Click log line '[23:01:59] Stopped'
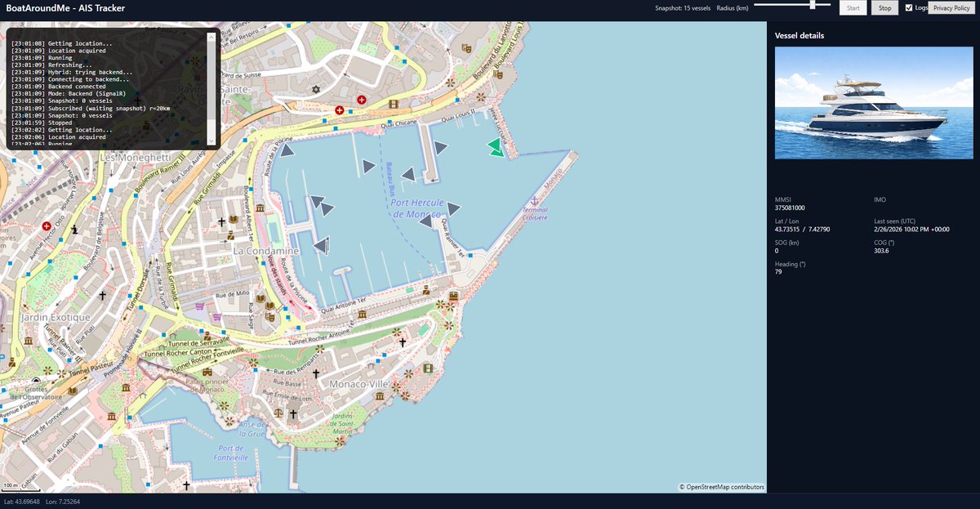 point(42,123)
